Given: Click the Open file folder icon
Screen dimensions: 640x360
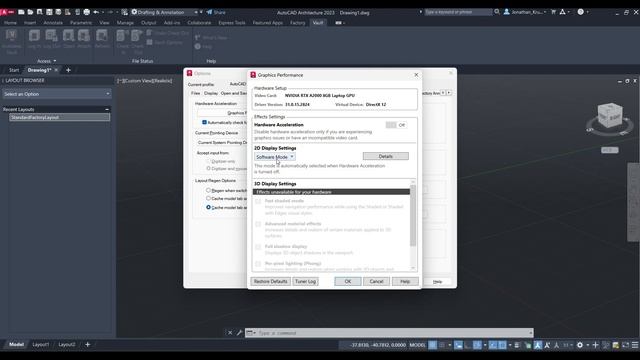Looking at the screenshot, I should (30, 12).
